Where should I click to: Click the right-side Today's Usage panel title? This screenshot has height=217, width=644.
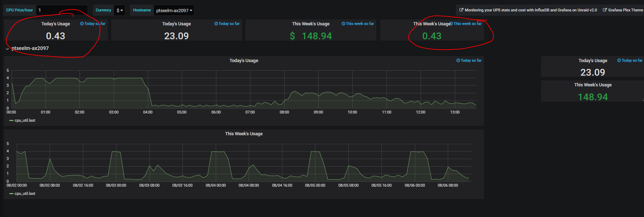(x=593, y=61)
